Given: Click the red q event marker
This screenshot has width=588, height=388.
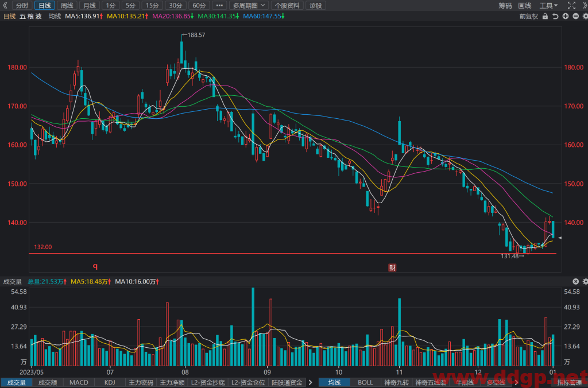Looking at the screenshot, I should [95, 266].
